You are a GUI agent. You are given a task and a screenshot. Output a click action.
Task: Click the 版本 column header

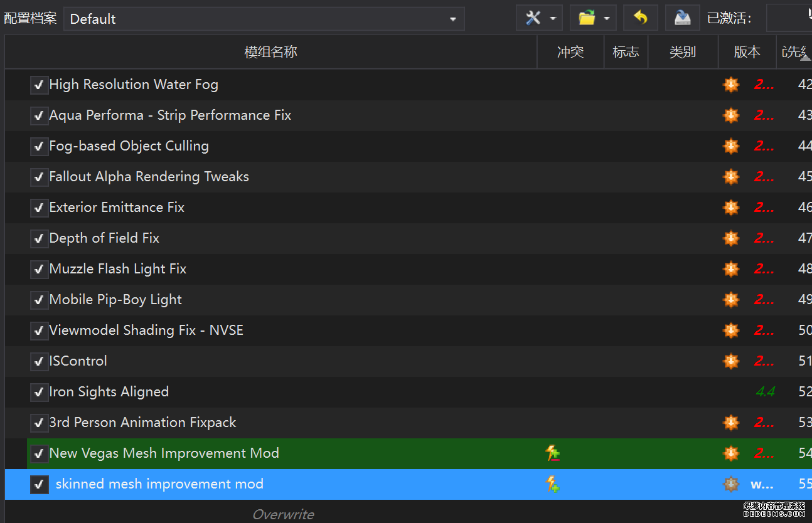(747, 52)
